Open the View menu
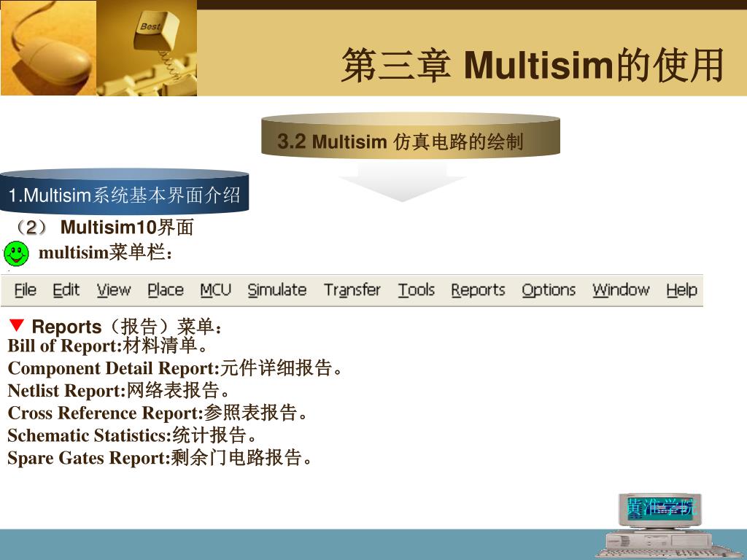747x560 pixels. click(x=114, y=290)
